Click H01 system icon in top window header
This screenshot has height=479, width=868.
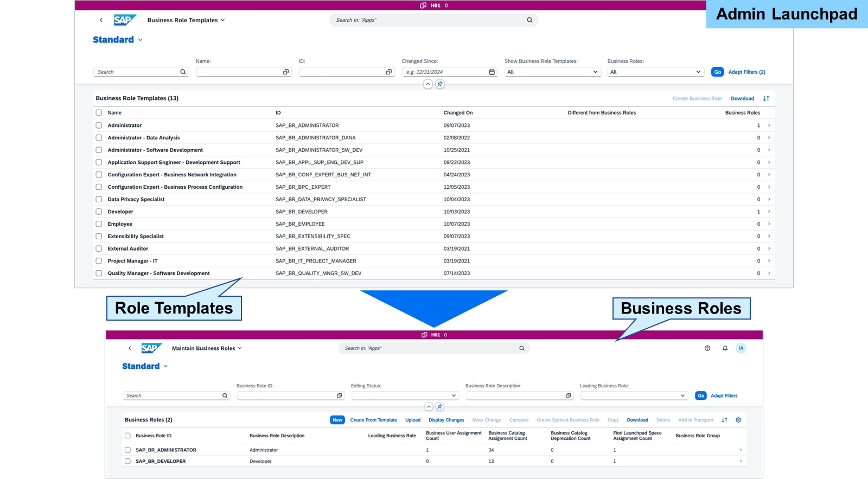point(423,5)
